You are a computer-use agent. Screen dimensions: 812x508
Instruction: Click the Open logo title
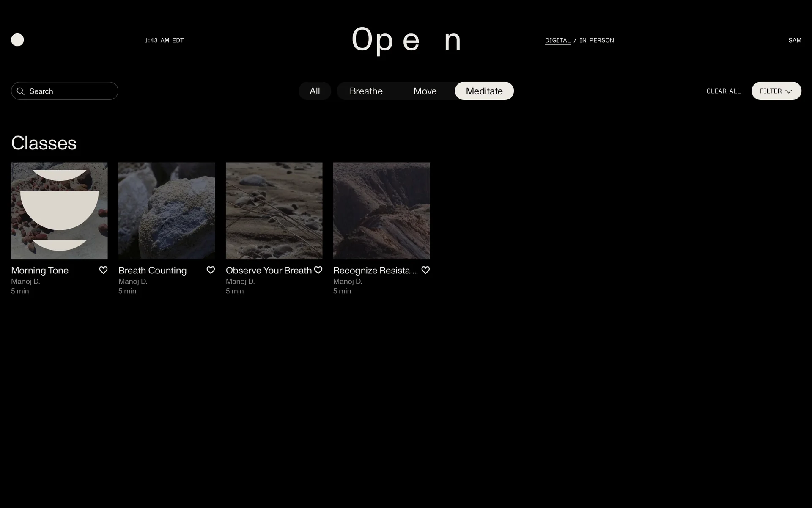[406, 40]
